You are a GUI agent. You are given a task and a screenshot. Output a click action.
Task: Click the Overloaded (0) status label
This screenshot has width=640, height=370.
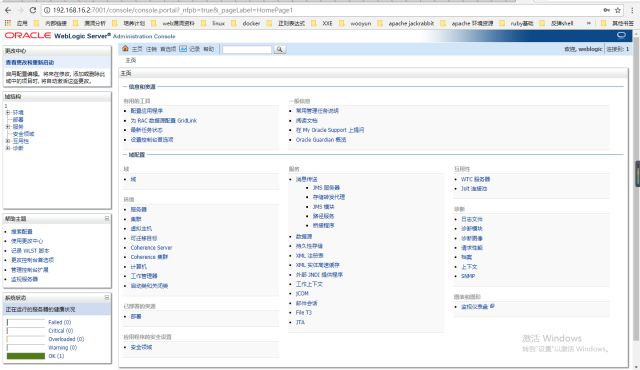pyautogui.click(x=66, y=339)
